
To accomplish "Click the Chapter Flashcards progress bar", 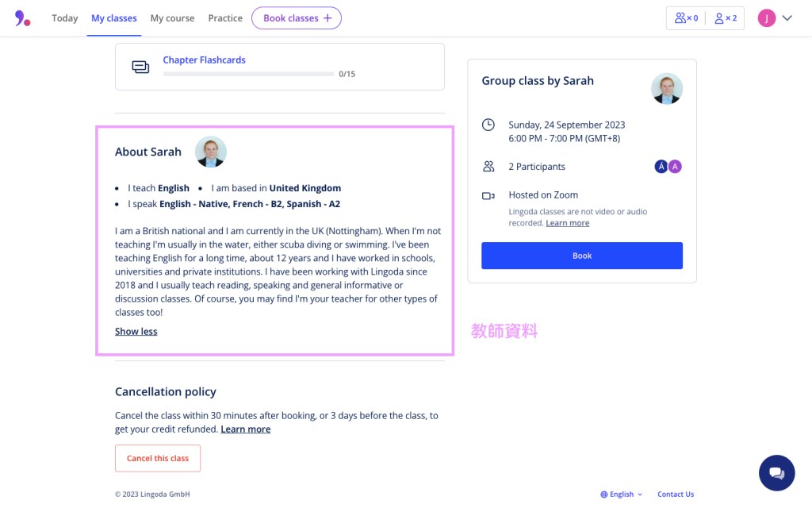I will 248,74.
